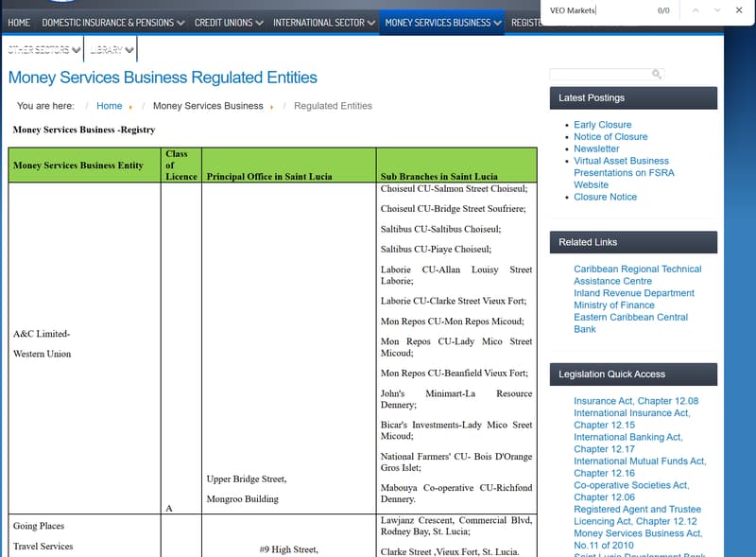Expand the Other Sectors menu
The image size is (756, 557).
tap(43, 50)
